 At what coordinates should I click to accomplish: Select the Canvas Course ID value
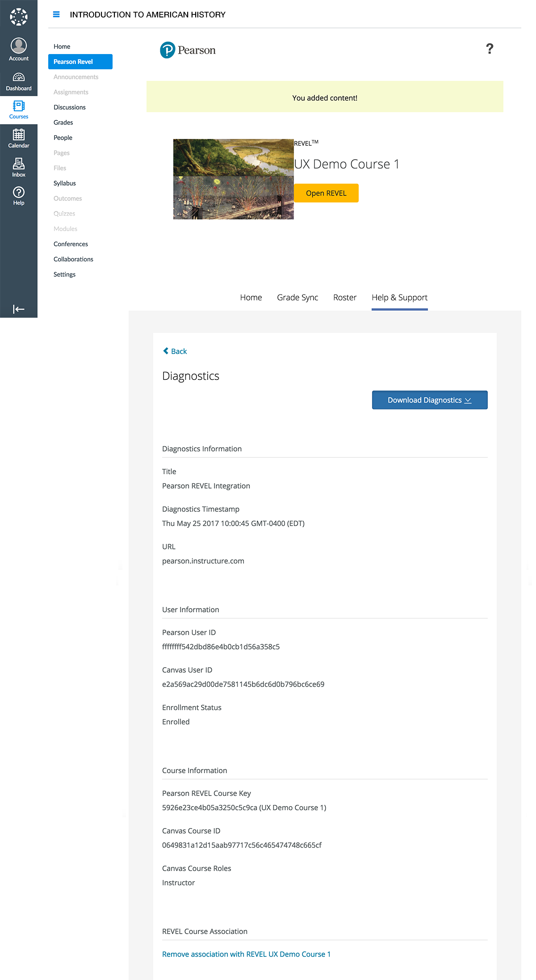click(x=242, y=845)
